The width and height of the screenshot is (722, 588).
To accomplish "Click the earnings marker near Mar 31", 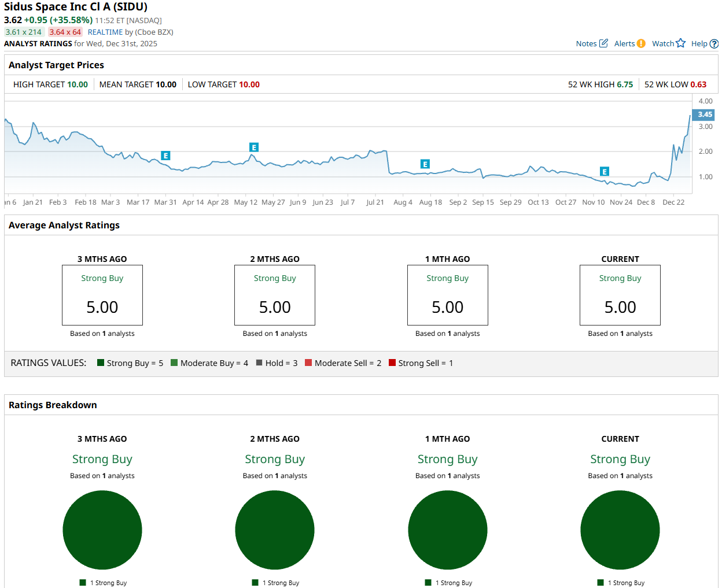I will tap(165, 156).
